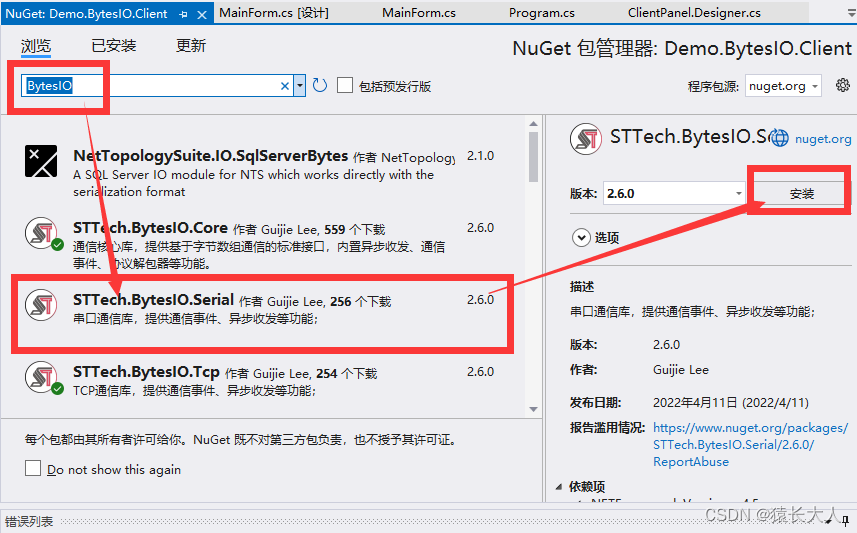Open the Program.cs tab
The height and width of the screenshot is (533, 857).
tap(542, 13)
